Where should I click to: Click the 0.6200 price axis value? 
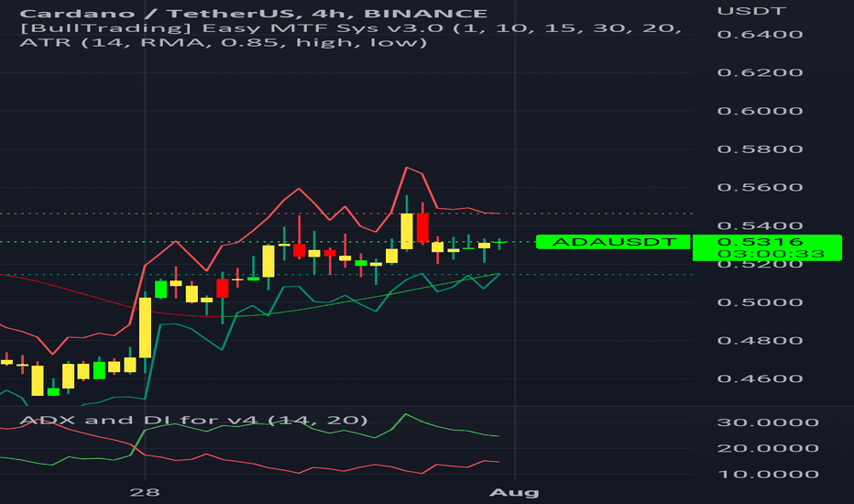click(x=760, y=72)
